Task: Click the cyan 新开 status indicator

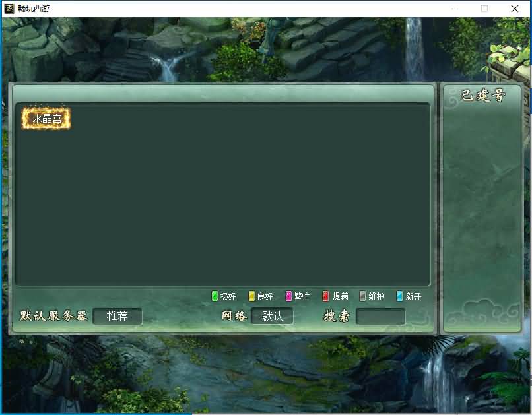Action: [399, 296]
